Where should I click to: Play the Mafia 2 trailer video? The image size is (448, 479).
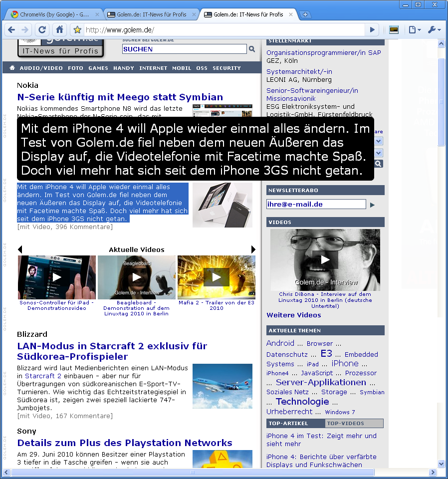217,277
